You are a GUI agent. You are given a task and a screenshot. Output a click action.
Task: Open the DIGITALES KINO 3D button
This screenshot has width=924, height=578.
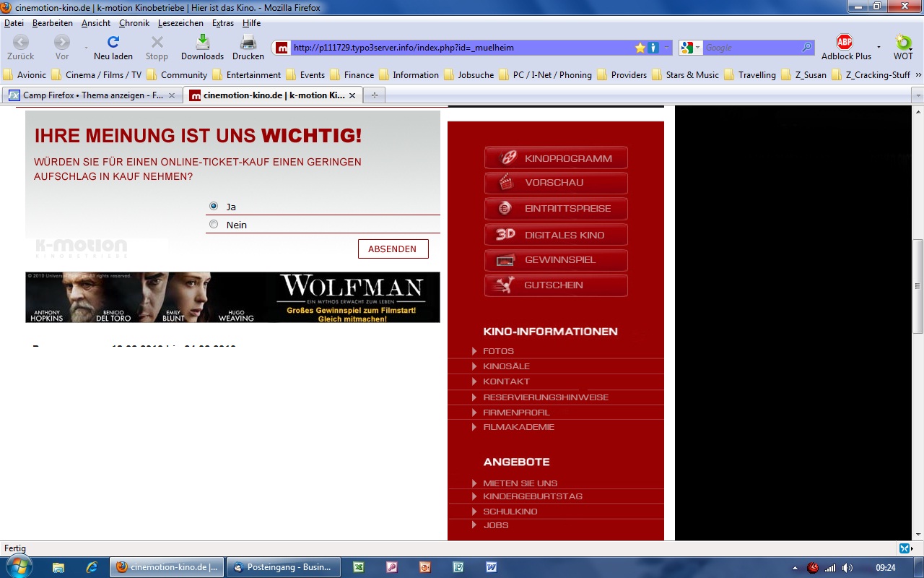pos(556,235)
